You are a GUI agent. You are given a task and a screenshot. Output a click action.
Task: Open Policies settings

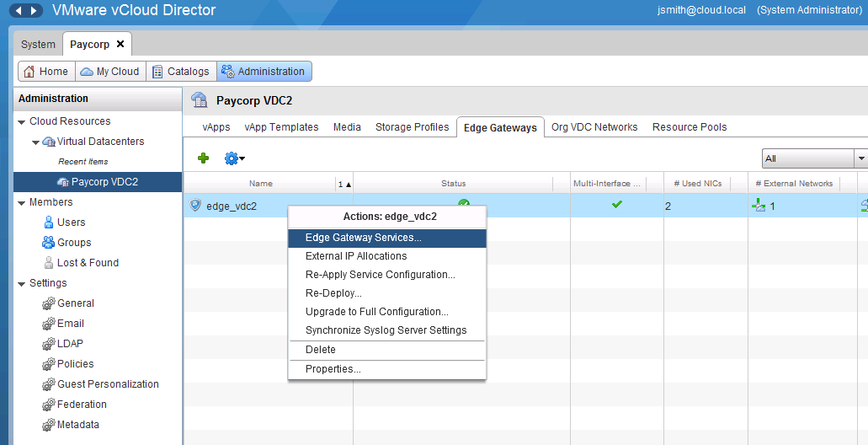[x=75, y=364]
